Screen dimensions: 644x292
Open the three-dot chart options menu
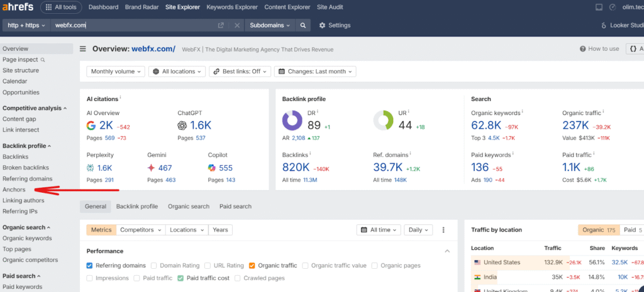click(443, 230)
